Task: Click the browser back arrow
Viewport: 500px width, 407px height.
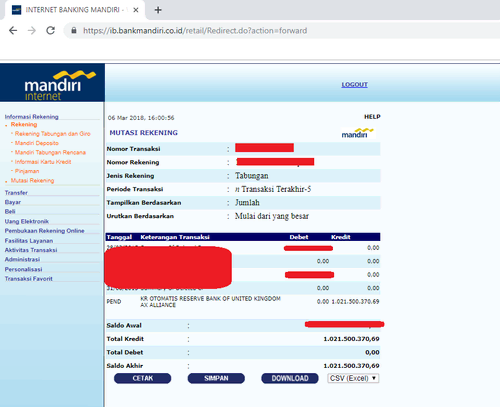Action: pyautogui.click(x=13, y=31)
